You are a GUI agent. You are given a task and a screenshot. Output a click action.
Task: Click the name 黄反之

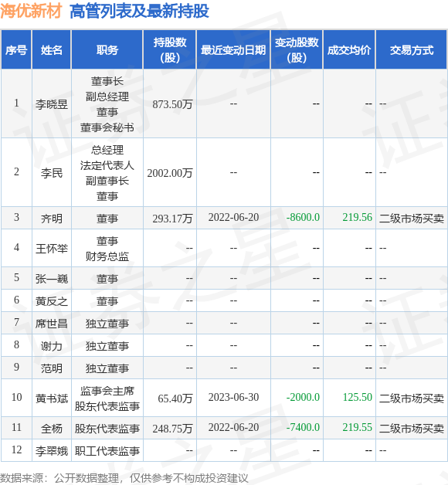click(52, 301)
